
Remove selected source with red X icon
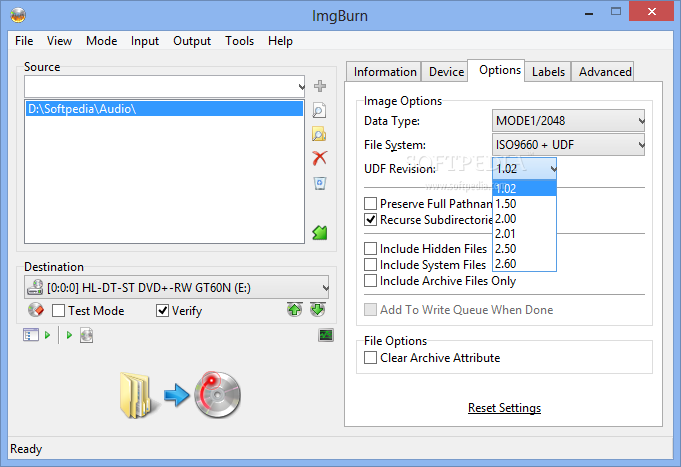click(320, 158)
